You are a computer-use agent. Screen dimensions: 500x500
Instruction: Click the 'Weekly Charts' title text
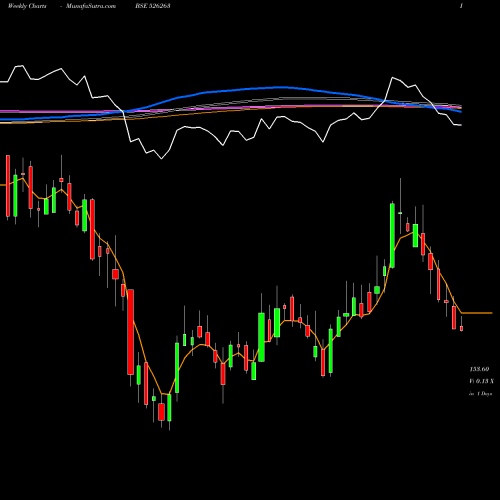point(27,6)
